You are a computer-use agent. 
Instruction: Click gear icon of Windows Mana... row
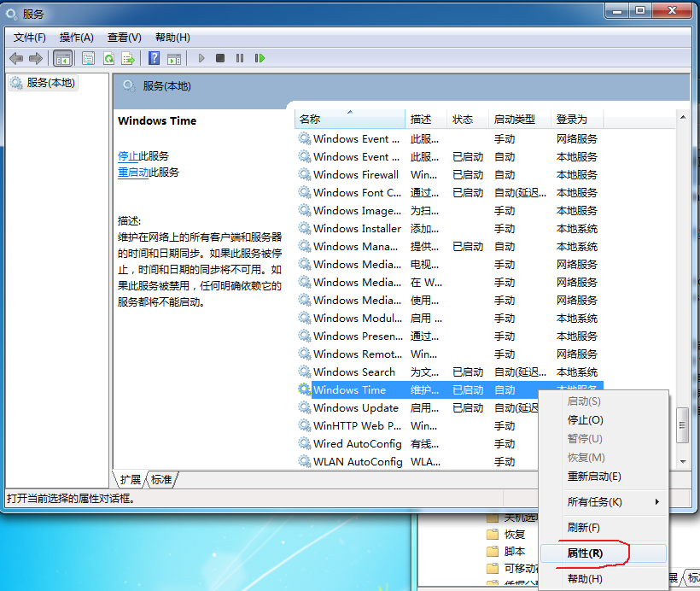[x=305, y=246]
